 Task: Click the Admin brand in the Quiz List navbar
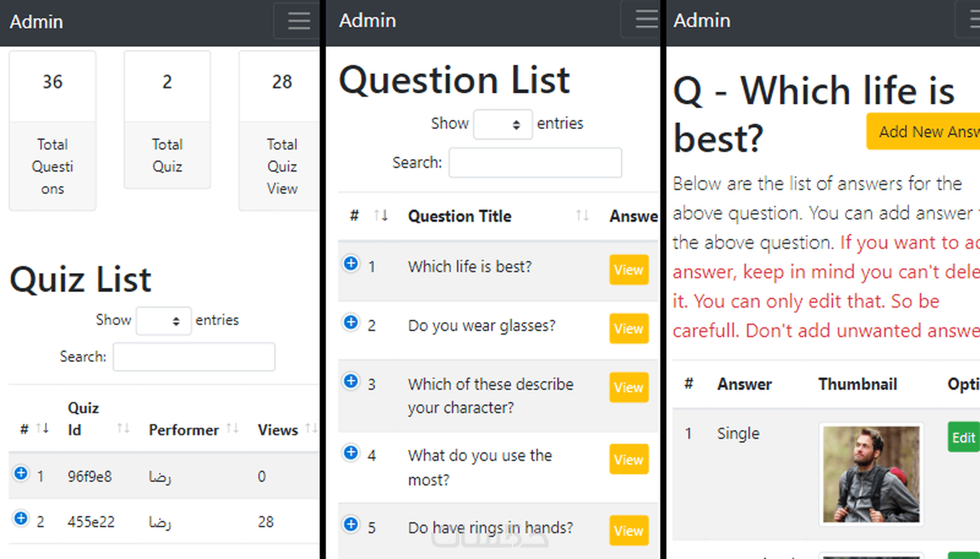[x=36, y=22]
